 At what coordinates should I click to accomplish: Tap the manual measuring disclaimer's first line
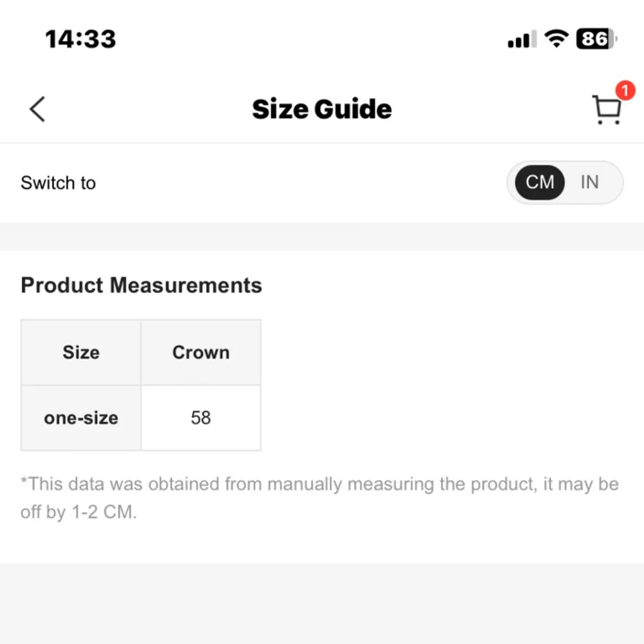(x=319, y=484)
